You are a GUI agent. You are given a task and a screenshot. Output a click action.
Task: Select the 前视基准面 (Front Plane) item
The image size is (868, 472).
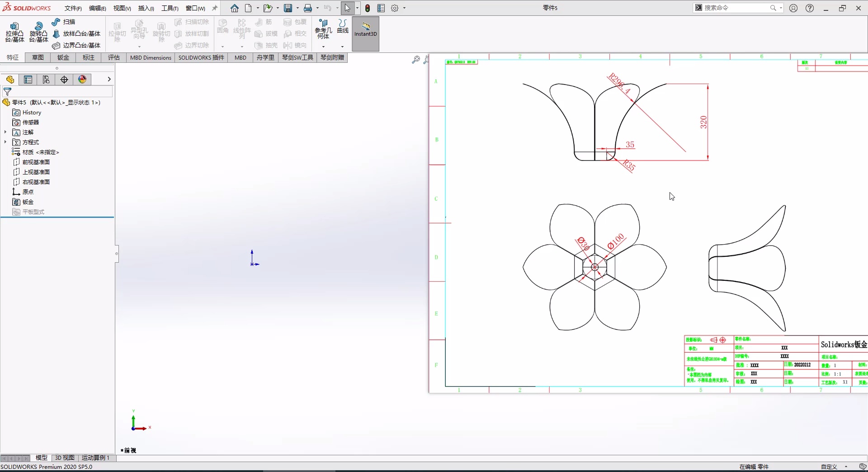coord(36,162)
